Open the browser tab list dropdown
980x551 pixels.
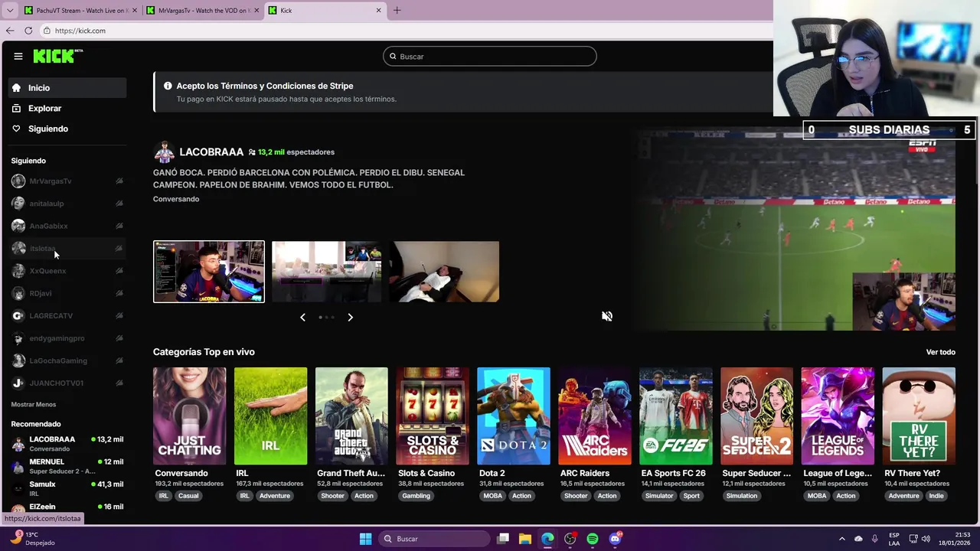pos(10,11)
